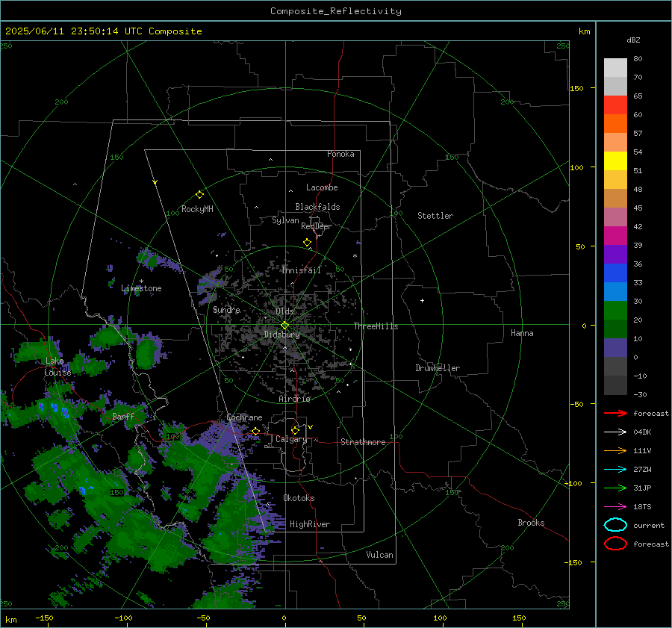Click the 18TS legend label

[x=642, y=507]
